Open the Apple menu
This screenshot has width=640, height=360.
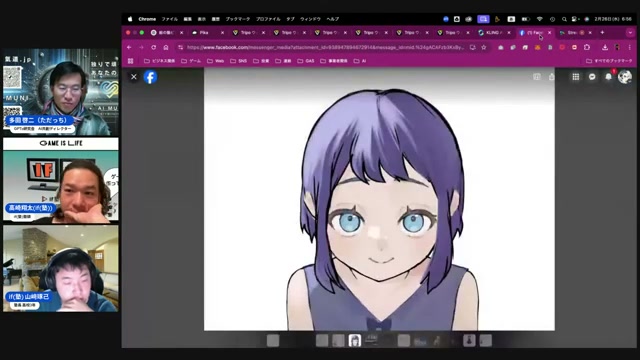[130, 19]
